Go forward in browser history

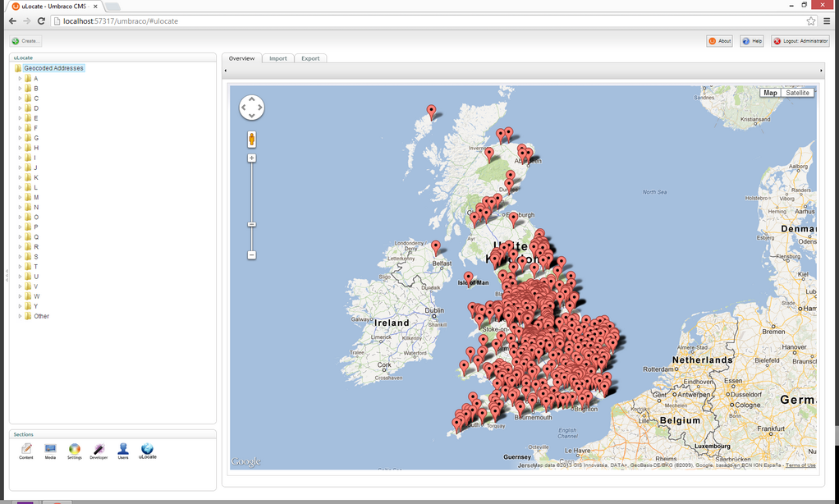click(x=27, y=21)
